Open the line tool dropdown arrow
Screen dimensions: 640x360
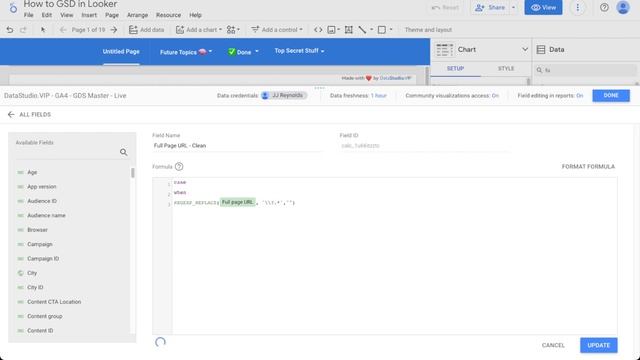coord(371,30)
